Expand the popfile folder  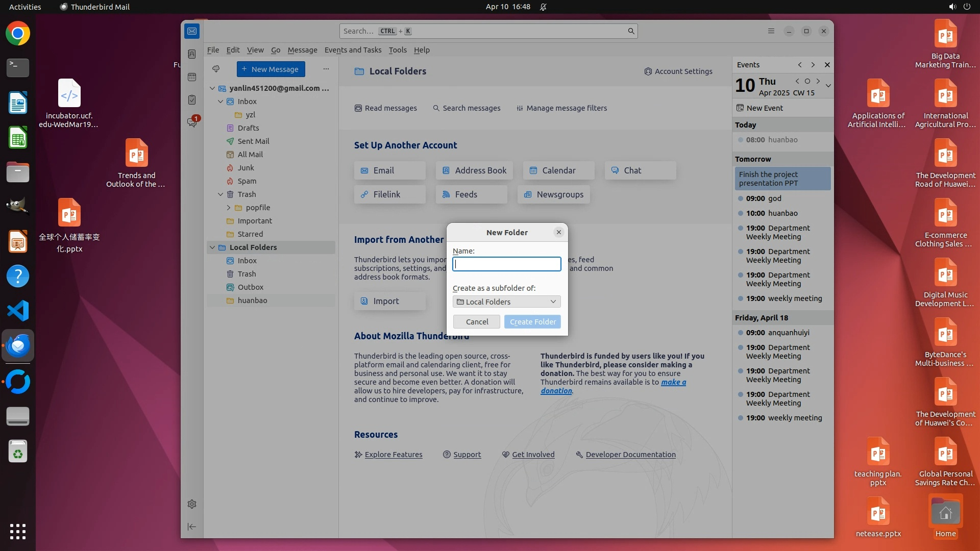[x=229, y=208]
